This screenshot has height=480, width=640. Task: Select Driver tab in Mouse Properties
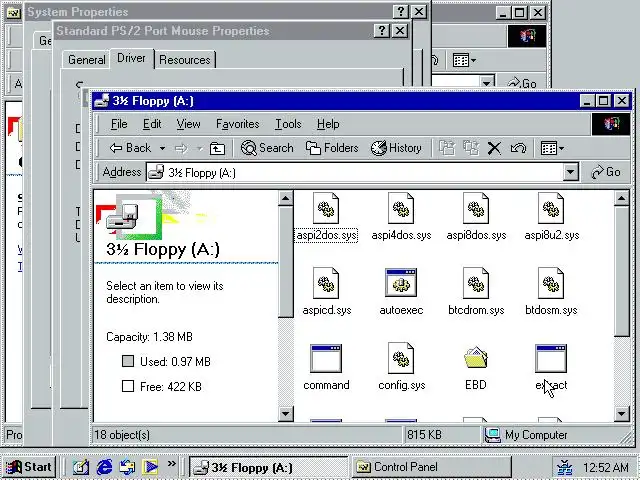pos(131,58)
